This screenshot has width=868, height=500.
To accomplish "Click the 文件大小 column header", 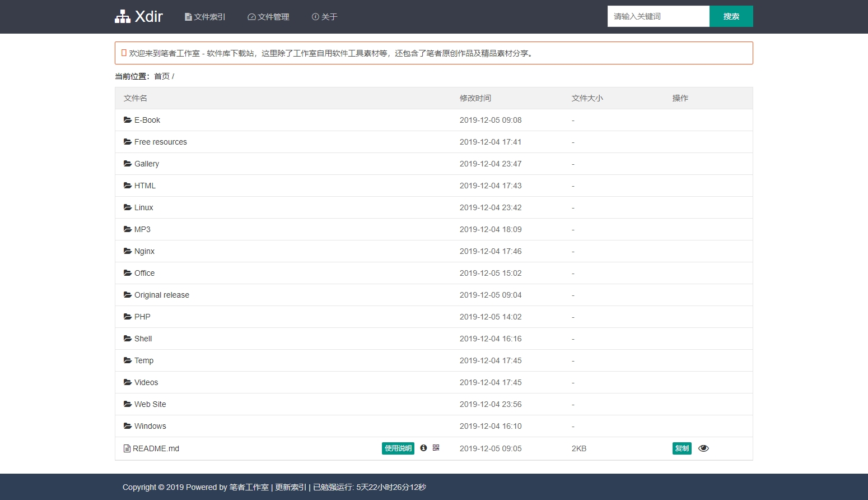I will 587,98.
